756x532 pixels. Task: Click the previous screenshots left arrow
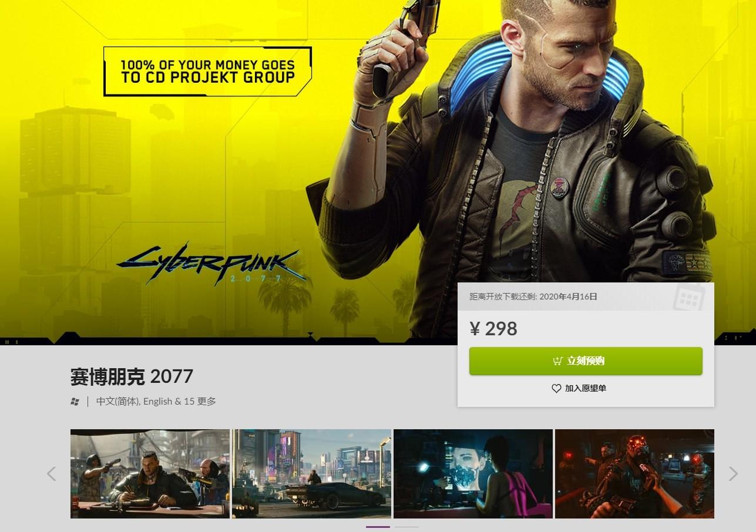[x=51, y=474]
